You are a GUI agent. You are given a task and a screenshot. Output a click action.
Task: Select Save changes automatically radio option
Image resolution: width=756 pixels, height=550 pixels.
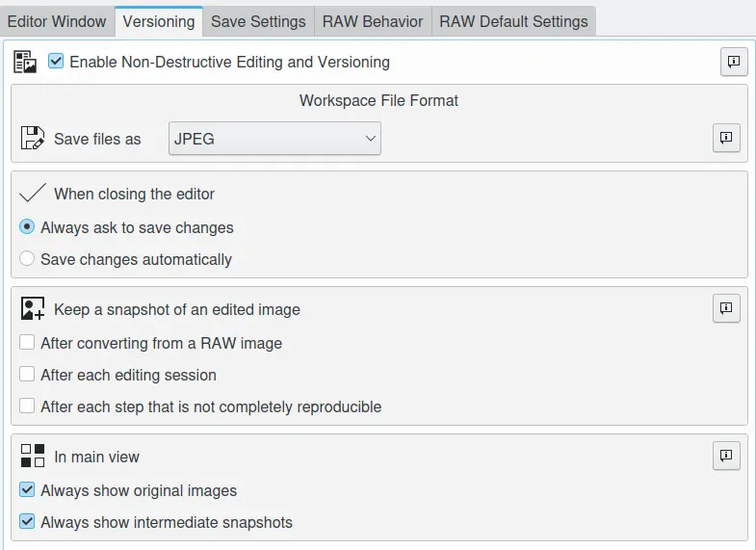28,259
